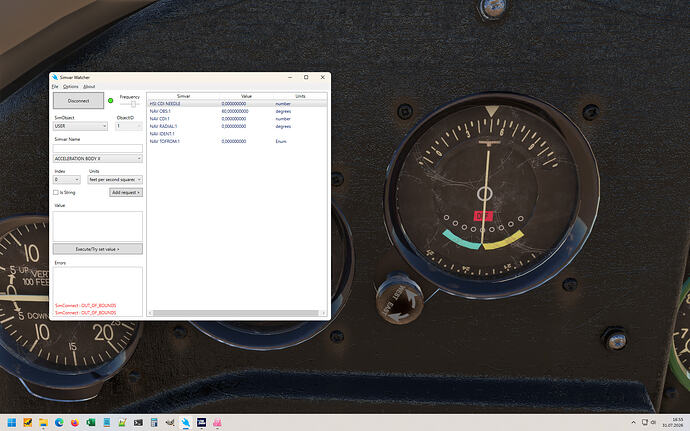Open the pink icon at the taskbar's end

[217, 423]
